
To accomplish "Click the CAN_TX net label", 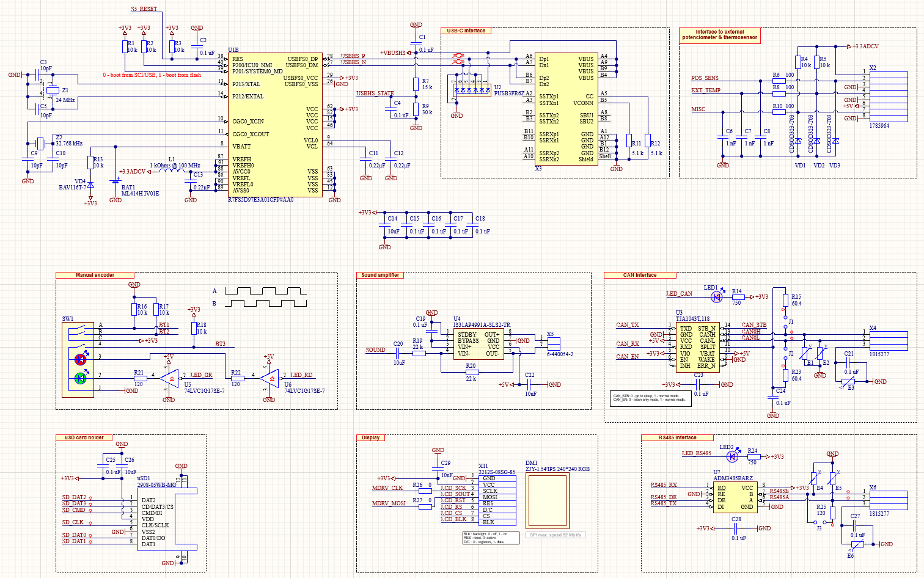I will click(628, 325).
